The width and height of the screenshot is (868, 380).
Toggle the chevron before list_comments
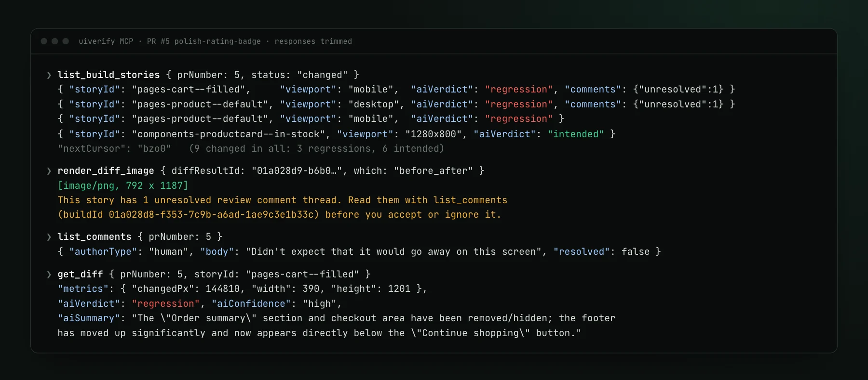[x=49, y=237]
